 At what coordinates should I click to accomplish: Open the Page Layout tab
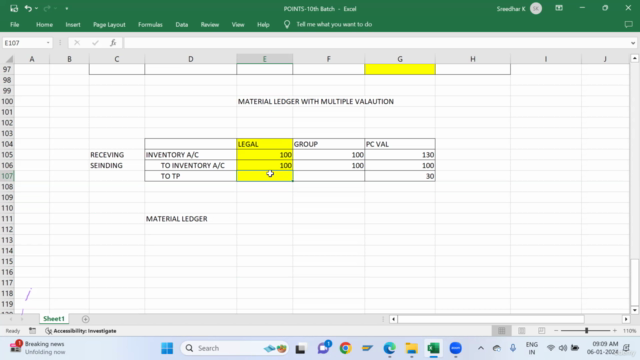pos(109,24)
